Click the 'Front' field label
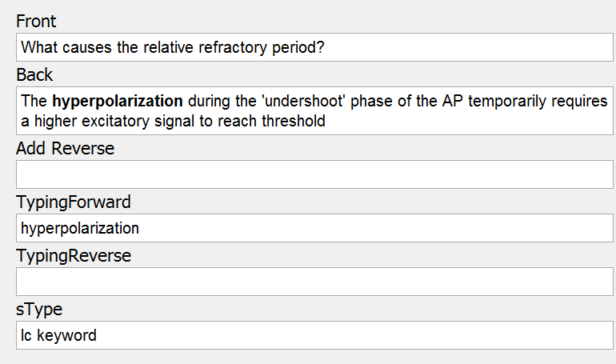Image resolution: width=616 pixels, height=364 pixels. click(x=36, y=22)
